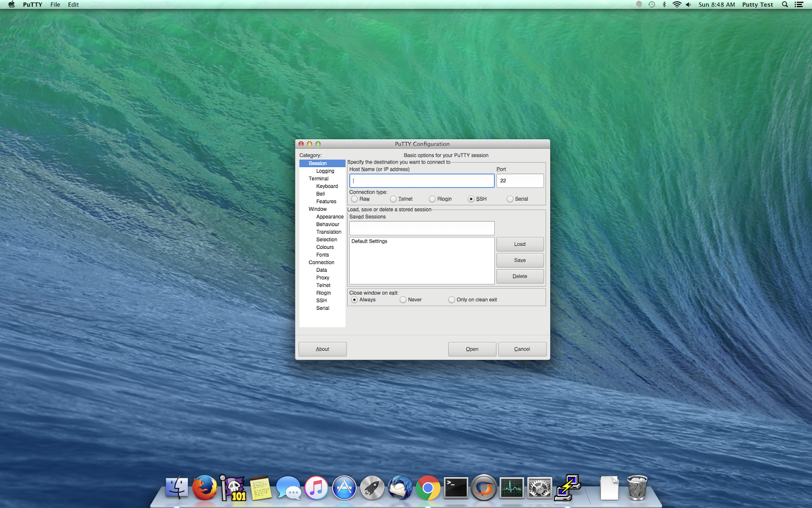Select the Colours category under Window
This screenshot has height=508, width=812.
pos(325,247)
